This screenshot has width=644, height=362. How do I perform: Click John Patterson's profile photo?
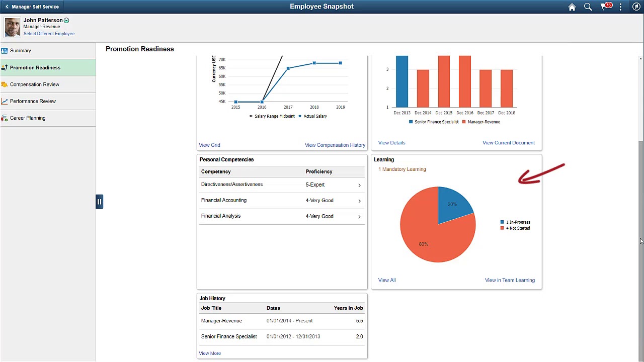click(13, 27)
